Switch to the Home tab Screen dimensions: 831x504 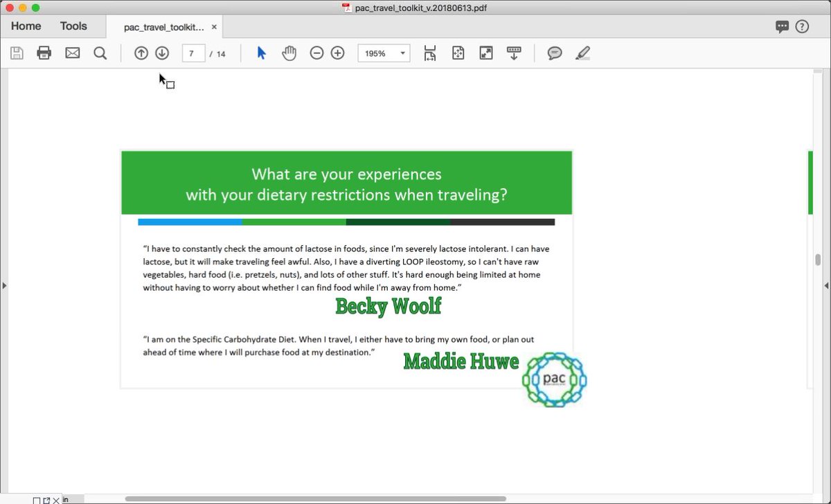tap(26, 26)
